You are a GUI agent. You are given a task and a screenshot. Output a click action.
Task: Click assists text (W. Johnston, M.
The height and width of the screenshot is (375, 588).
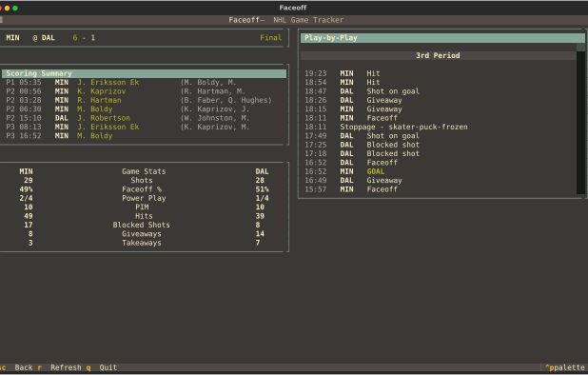point(215,118)
